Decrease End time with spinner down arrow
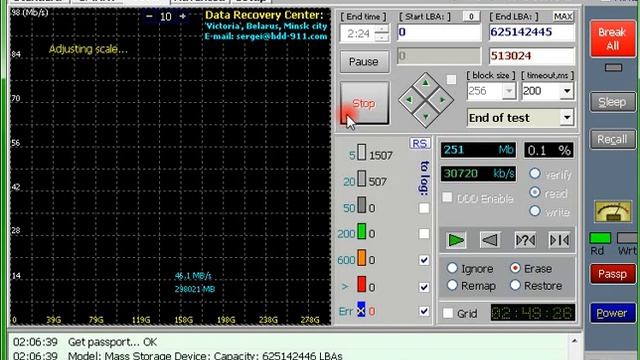Image resolution: width=640 pixels, height=360 pixels. [x=382, y=37]
